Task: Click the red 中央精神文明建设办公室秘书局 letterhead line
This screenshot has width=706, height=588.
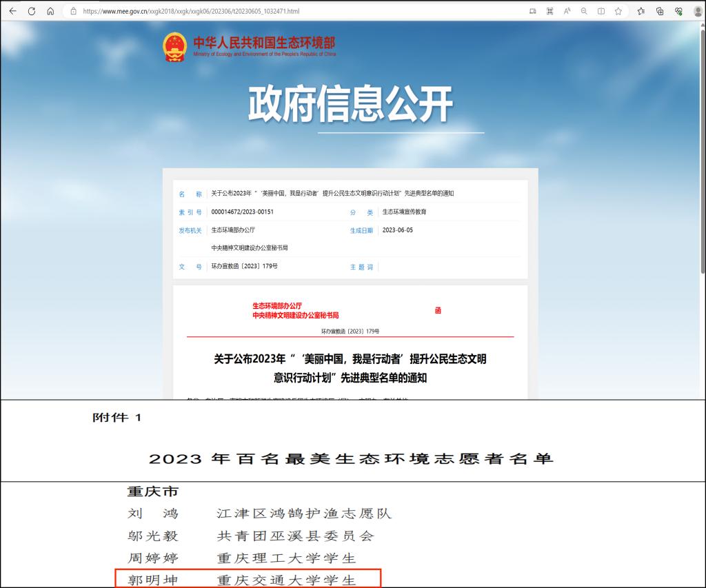Action: point(295,315)
